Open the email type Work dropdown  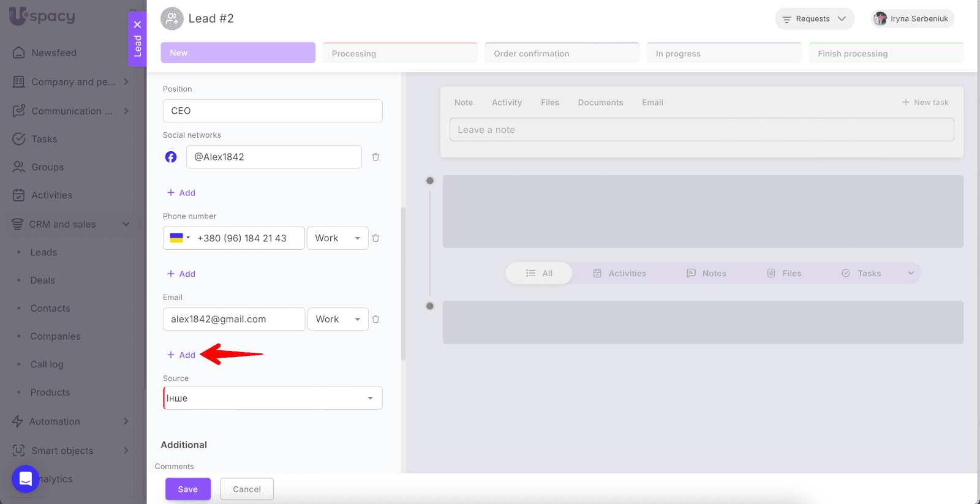[337, 319]
